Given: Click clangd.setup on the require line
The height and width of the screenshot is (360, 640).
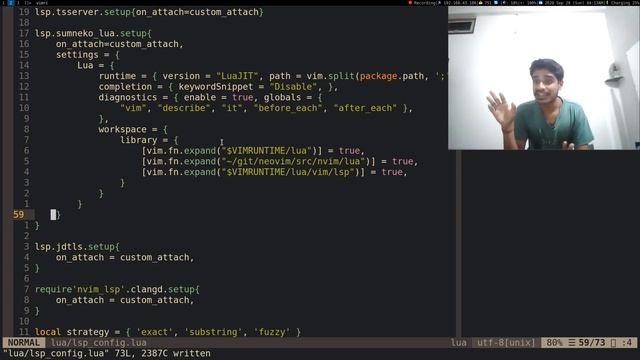Looking at the screenshot, I should [165, 289].
